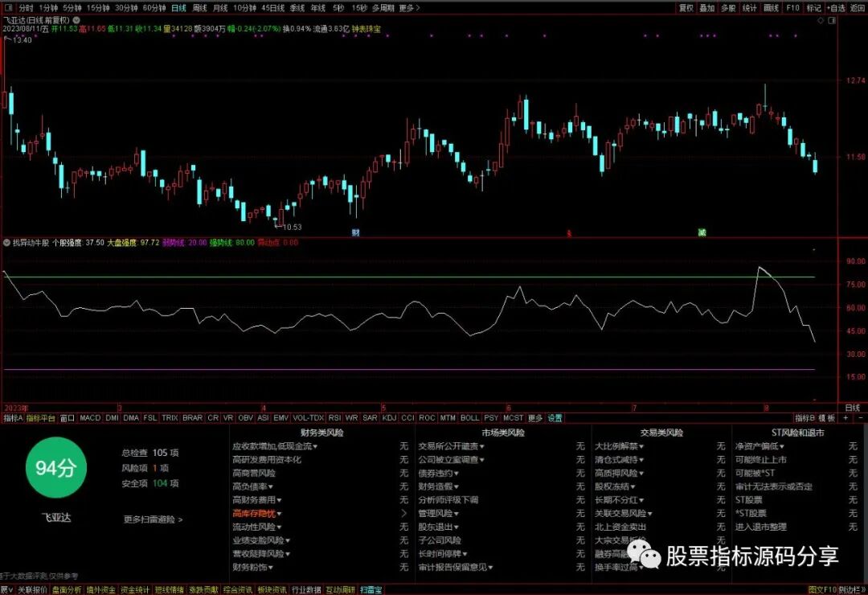Expand 高库存隐忧 risk item
The image size is (868, 595).
pyautogui.click(x=257, y=514)
